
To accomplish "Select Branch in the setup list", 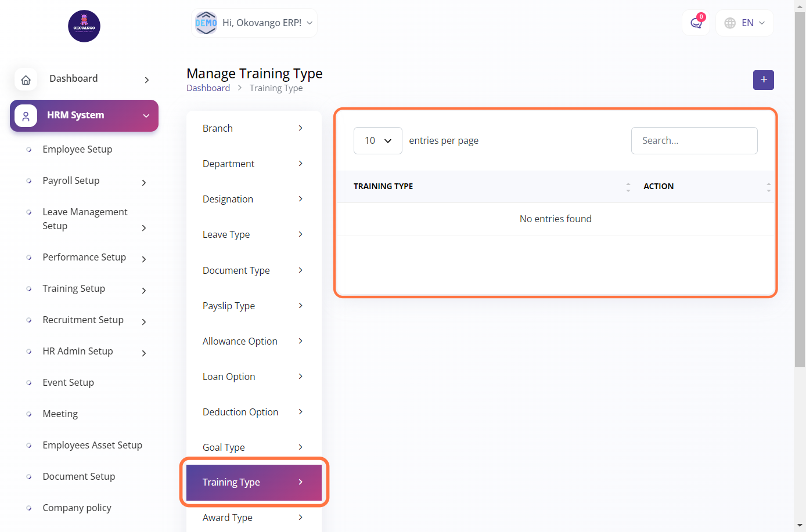I will click(253, 128).
